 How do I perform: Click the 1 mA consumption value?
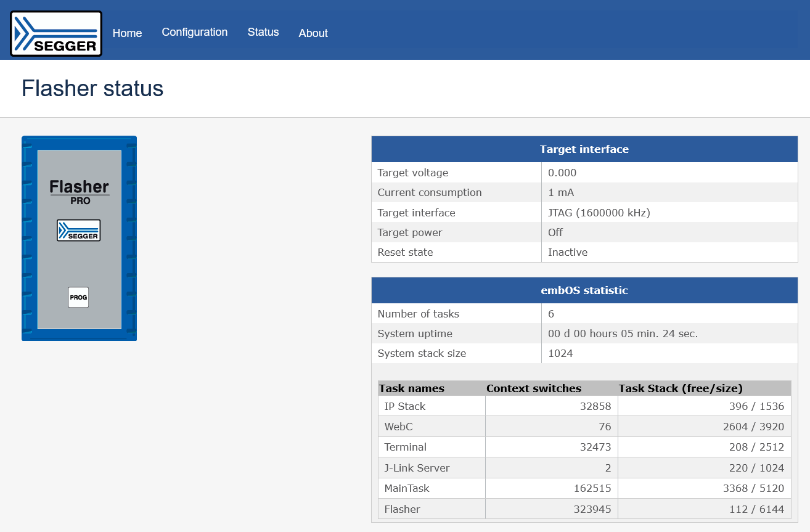click(561, 192)
